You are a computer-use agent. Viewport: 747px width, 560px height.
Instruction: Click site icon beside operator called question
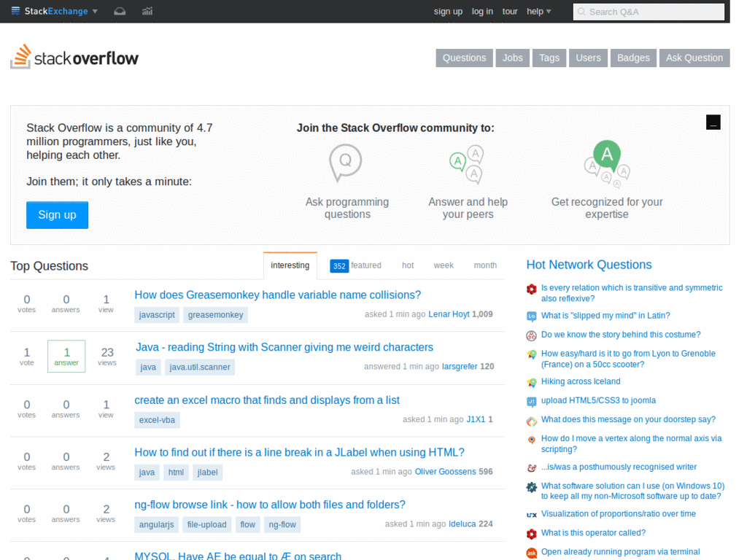pyautogui.click(x=532, y=534)
